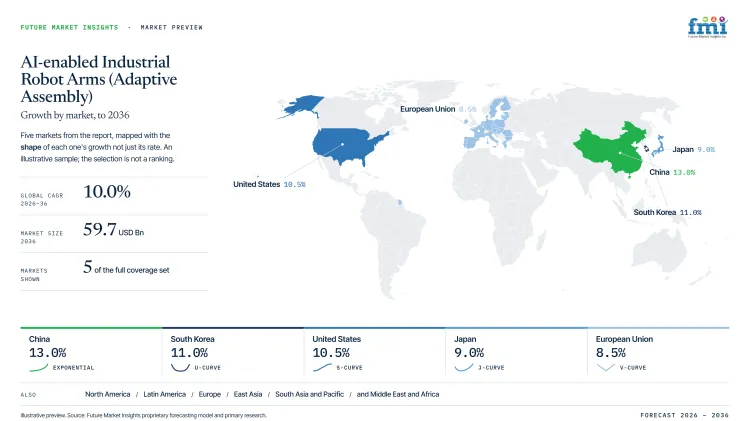Image resolution: width=750 pixels, height=421 pixels.
Task: Open the China 13.0% market card
Action: (x=91, y=352)
